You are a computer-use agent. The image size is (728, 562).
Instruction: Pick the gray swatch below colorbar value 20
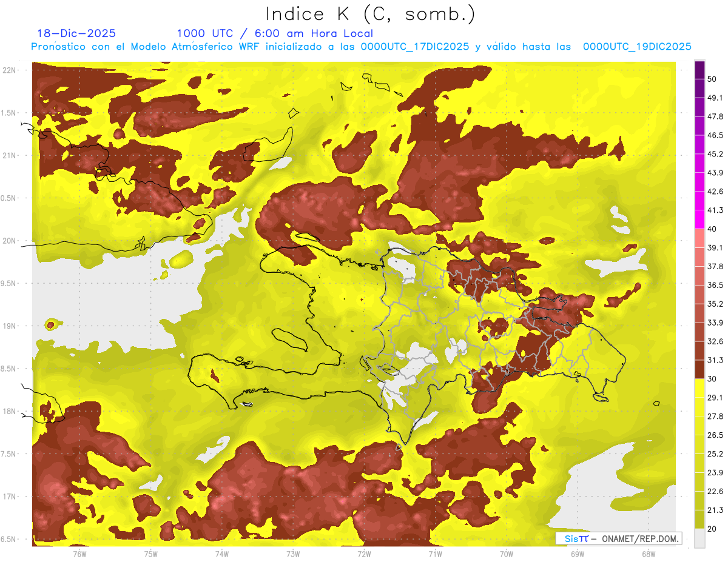699,538
